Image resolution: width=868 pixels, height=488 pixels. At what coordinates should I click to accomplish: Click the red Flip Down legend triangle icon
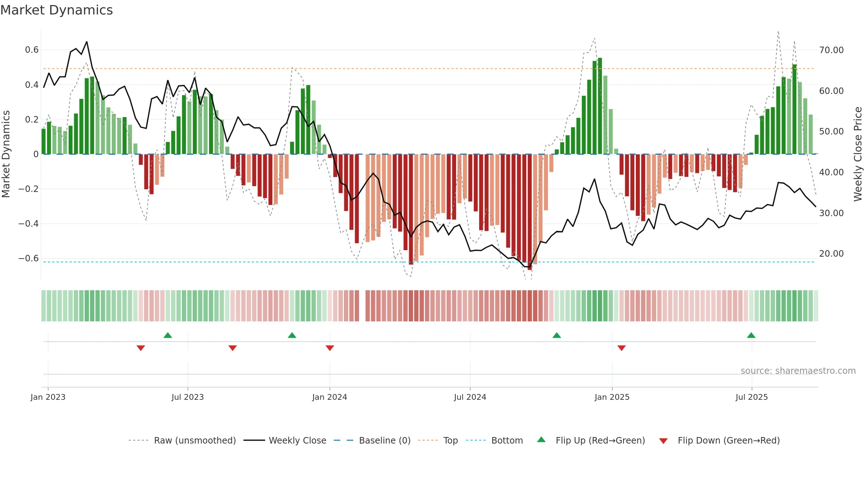(x=663, y=441)
